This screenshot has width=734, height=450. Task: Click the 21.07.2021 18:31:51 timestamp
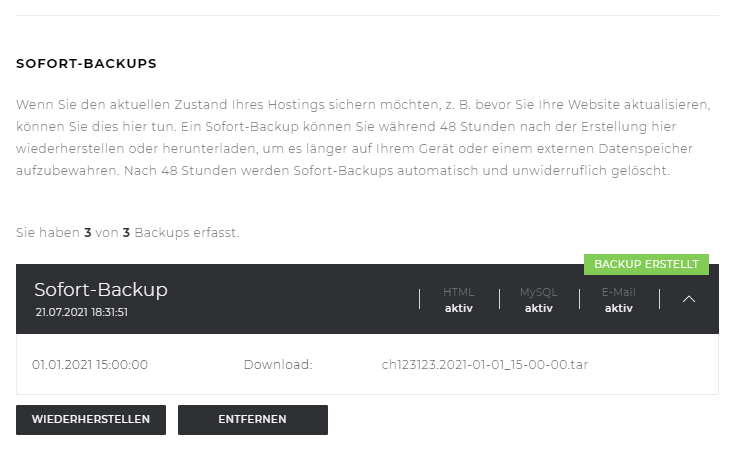click(x=81, y=312)
